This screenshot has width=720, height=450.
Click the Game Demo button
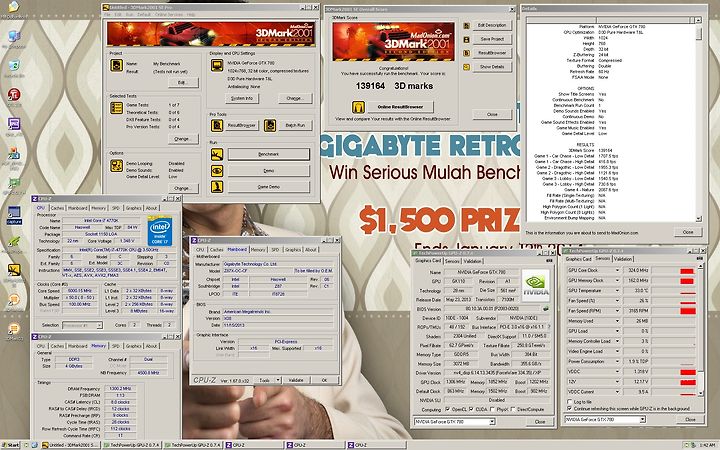pos(269,187)
